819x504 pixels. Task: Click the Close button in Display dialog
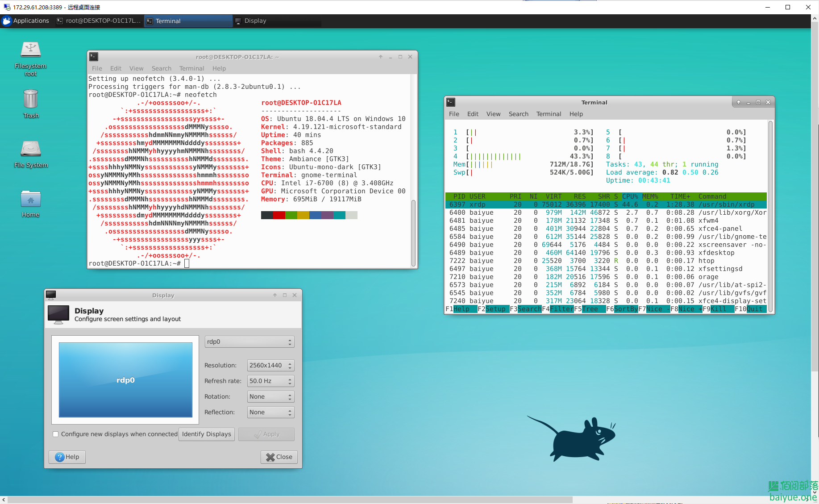[279, 457]
